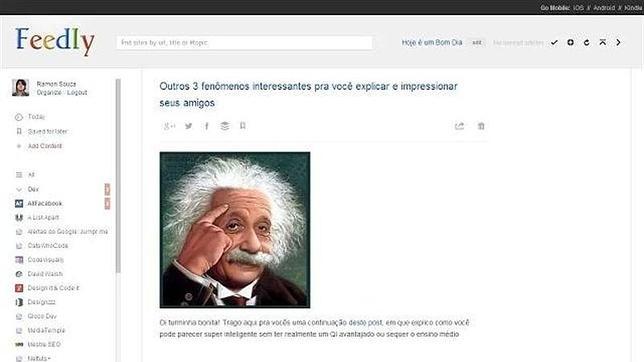Share the article on Google Plus
The height and width of the screenshot is (362, 644).
click(x=169, y=126)
